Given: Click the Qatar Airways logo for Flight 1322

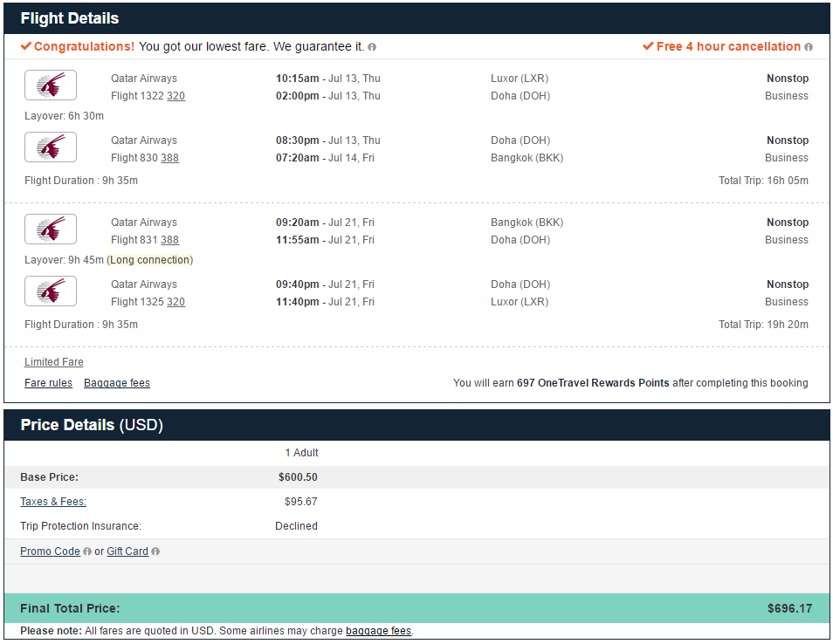Looking at the screenshot, I should point(51,85).
